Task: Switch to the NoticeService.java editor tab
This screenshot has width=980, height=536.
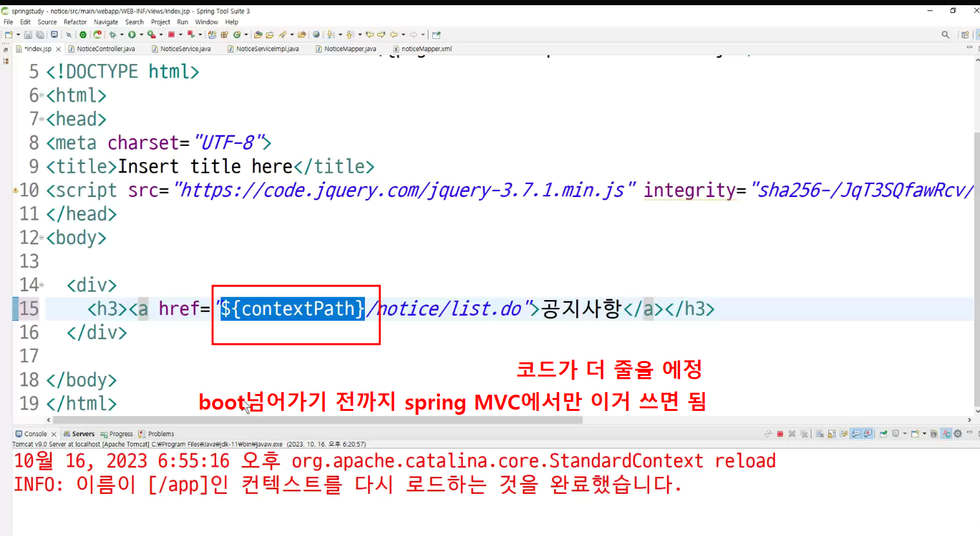Action: click(181, 49)
